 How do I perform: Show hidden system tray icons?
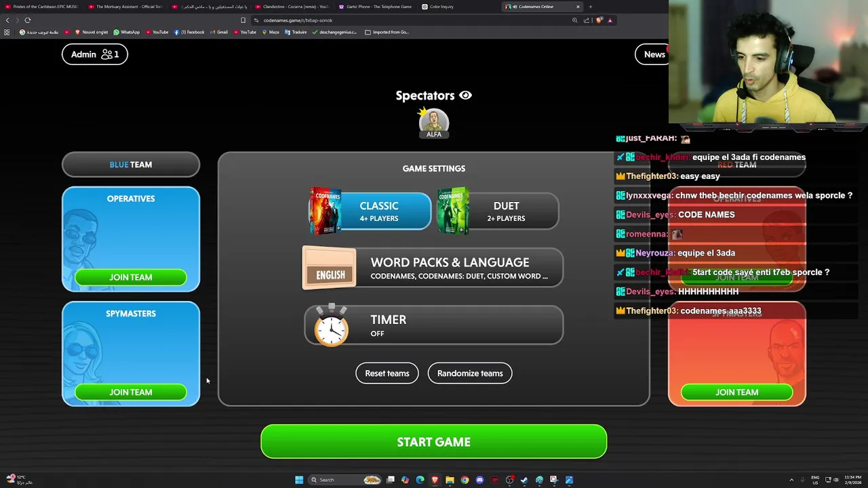[x=791, y=480]
